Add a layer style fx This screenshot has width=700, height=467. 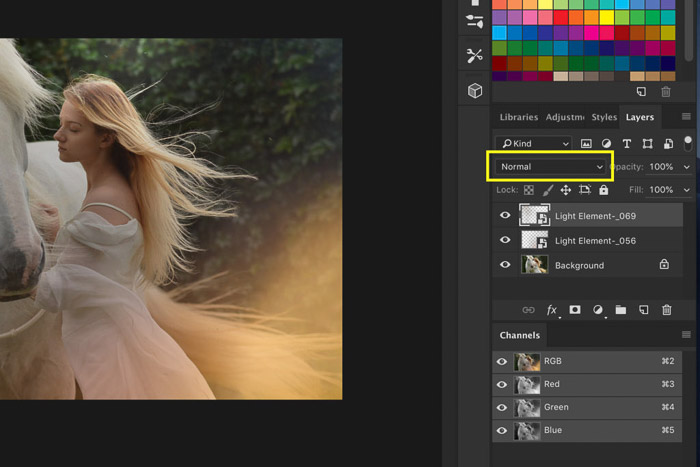click(x=552, y=310)
